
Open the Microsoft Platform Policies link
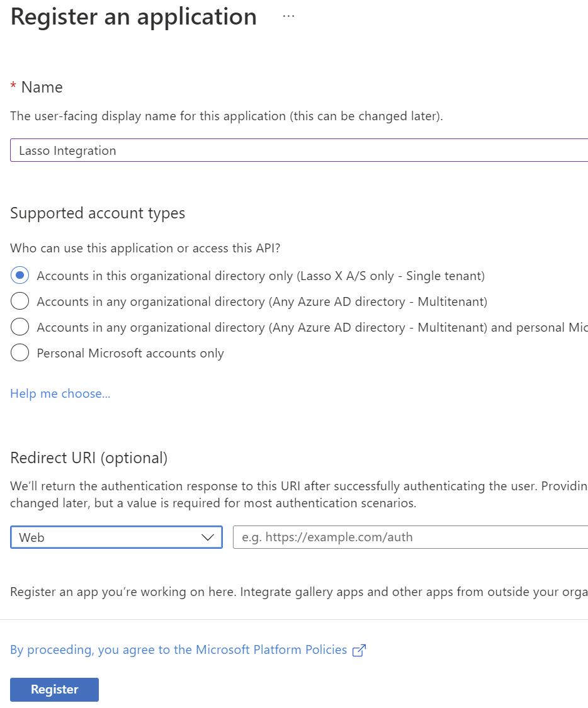[x=179, y=650]
